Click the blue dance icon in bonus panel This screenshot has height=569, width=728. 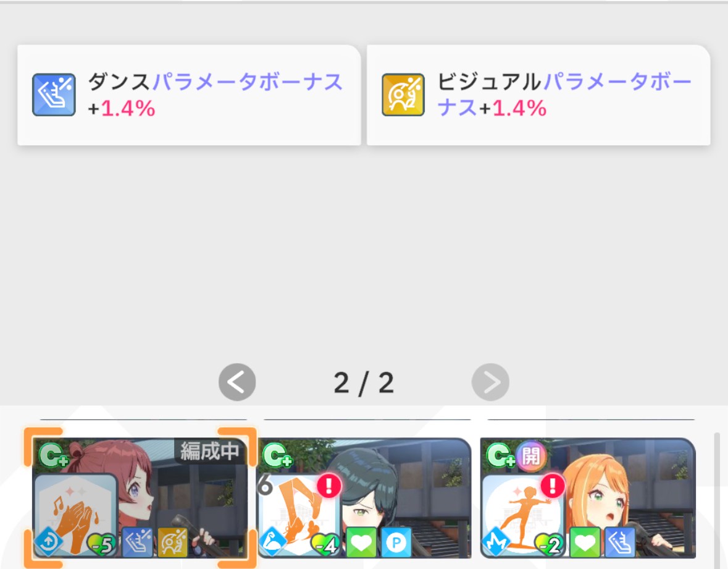pos(54,95)
